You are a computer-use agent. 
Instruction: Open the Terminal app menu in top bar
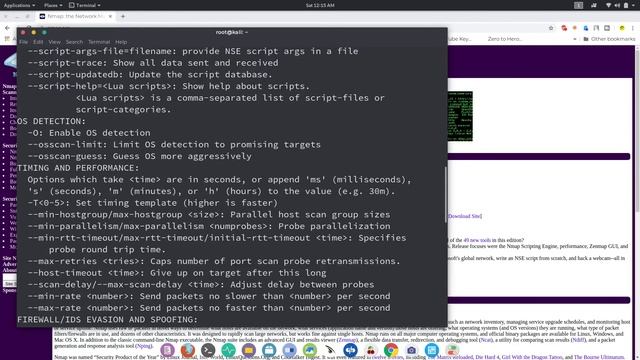click(84, 5)
